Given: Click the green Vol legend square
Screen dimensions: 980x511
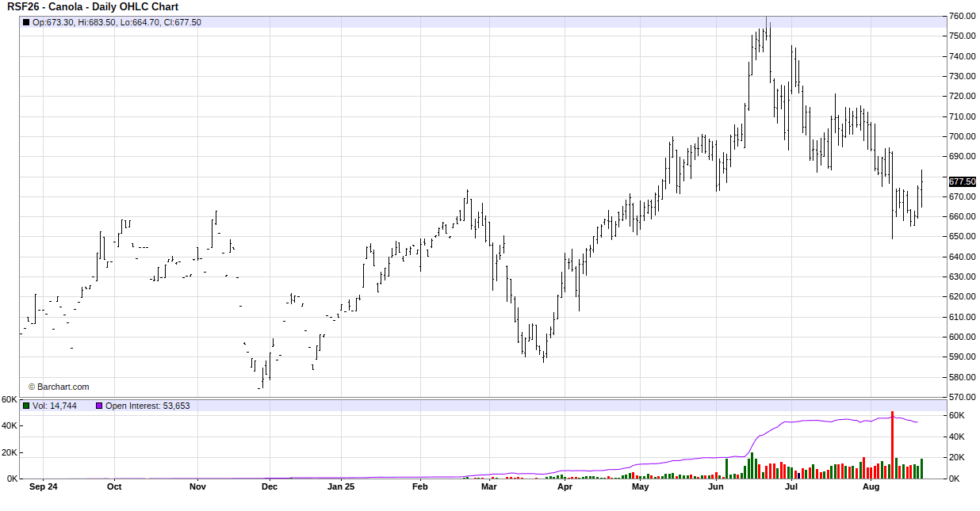Looking at the screenshot, I should tap(26, 406).
